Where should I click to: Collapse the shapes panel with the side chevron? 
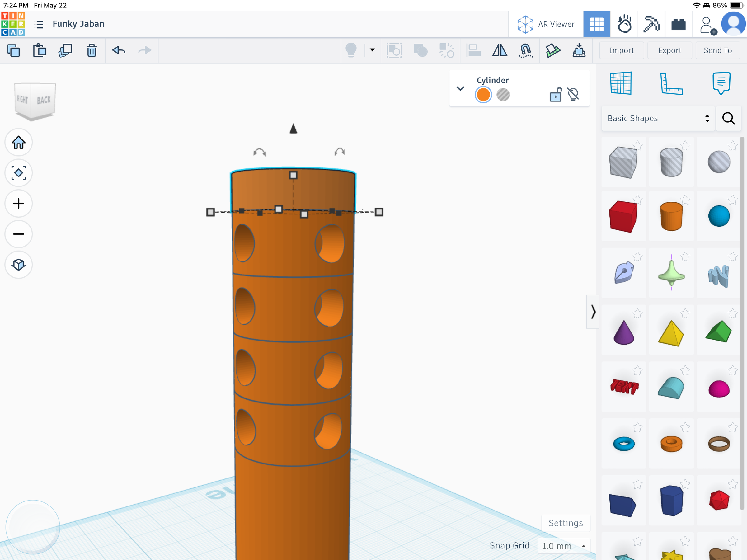593,311
